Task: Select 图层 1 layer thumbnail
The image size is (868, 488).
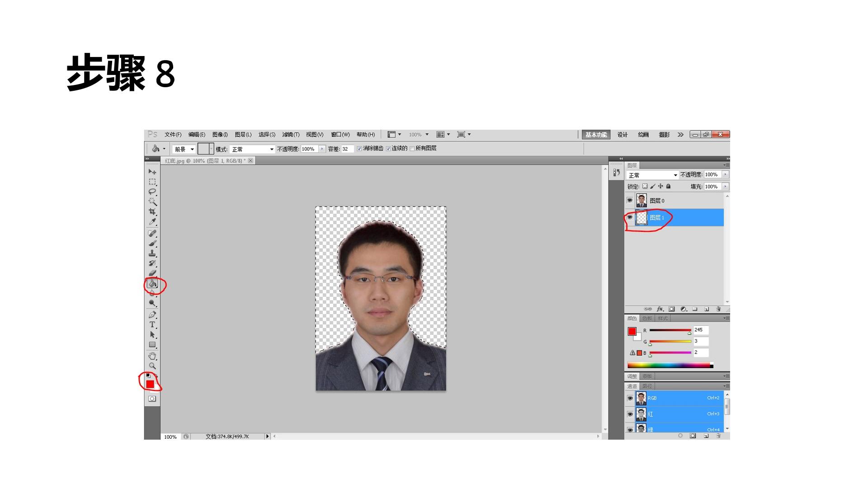Action: point(642,217)
